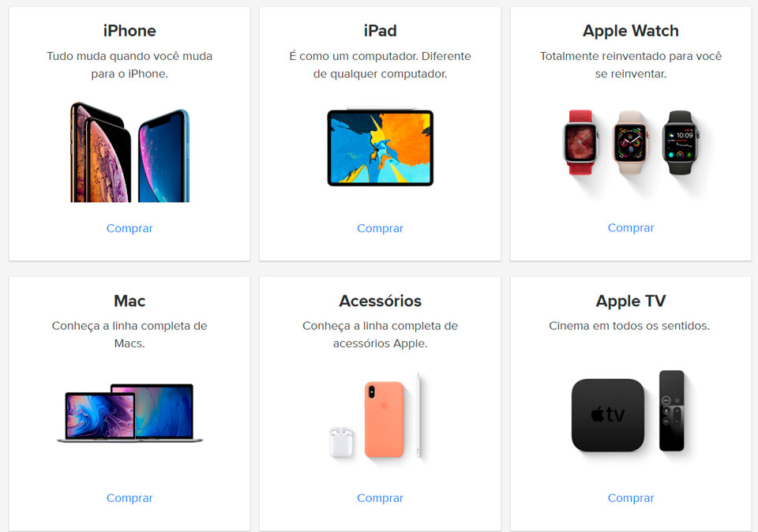Click the black Apple Watch showing 10:09
The image size is (758, 532).
pyautogui.click(x=681, y=143)
